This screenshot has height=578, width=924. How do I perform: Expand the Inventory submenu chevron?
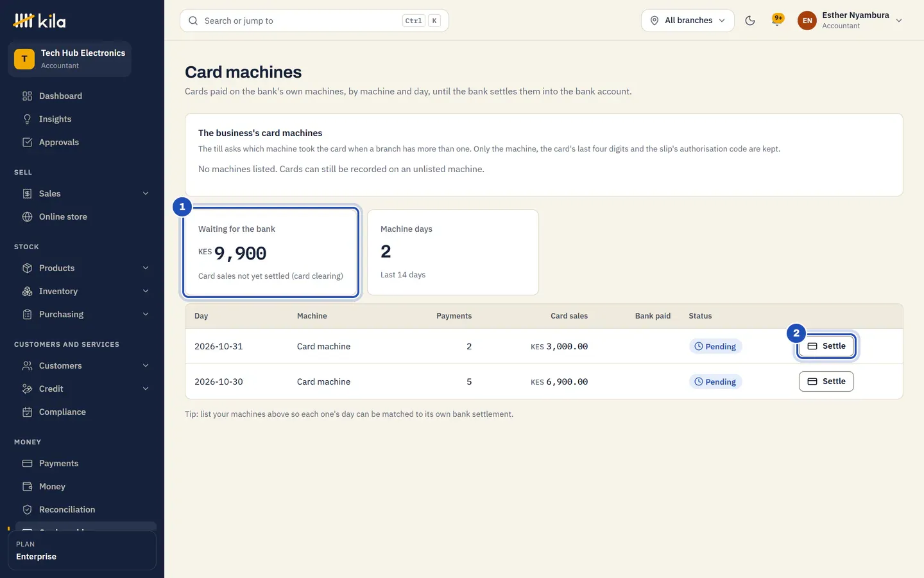tap(146, 291)
